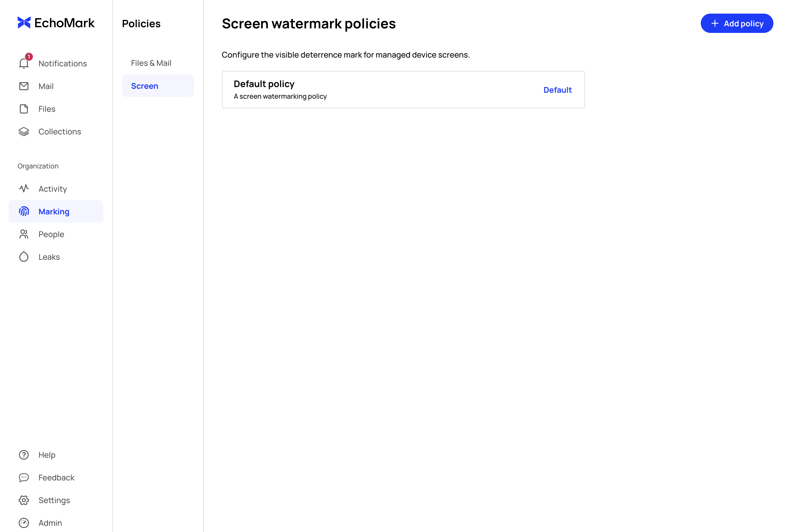Image resolution: width=791 pixels, height=532 pixels.
Task: Click the Admin gauge icon
Action: 24,523
